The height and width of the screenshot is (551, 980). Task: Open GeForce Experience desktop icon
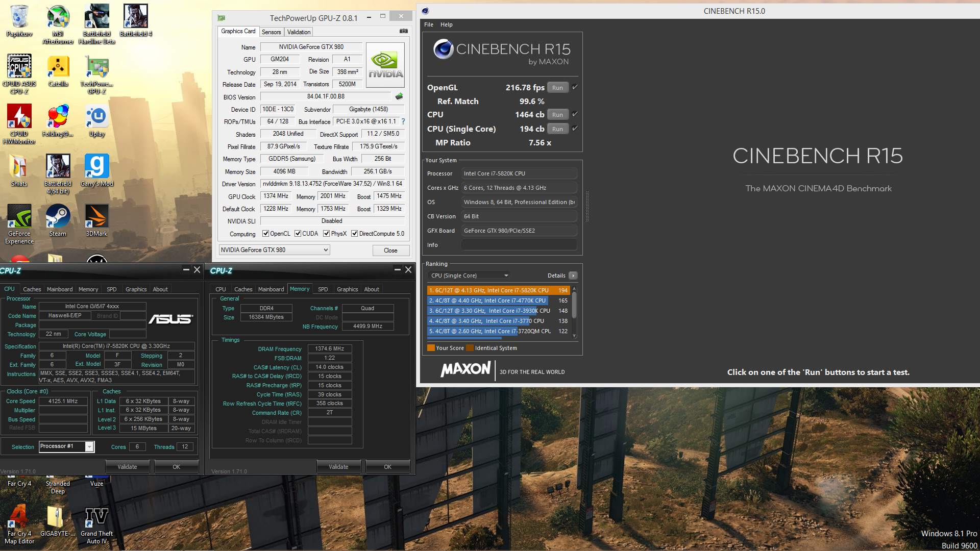click(x=19, y=224)
